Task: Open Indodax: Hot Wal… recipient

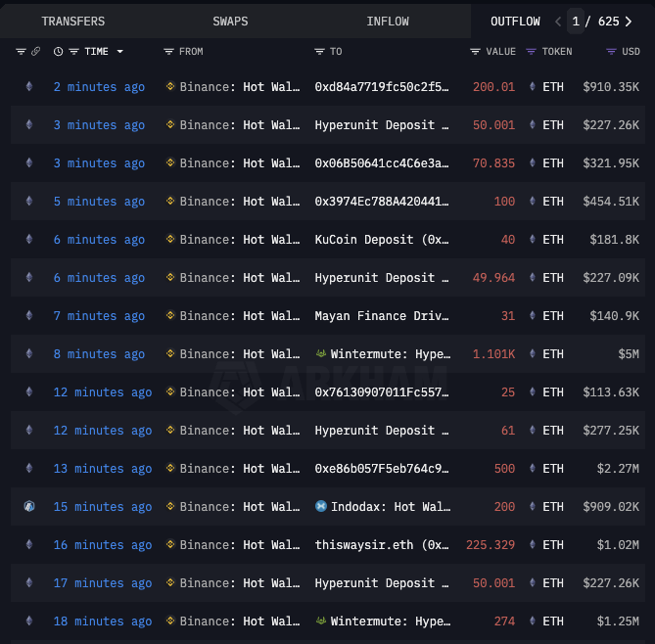Action: click(390, 507)
